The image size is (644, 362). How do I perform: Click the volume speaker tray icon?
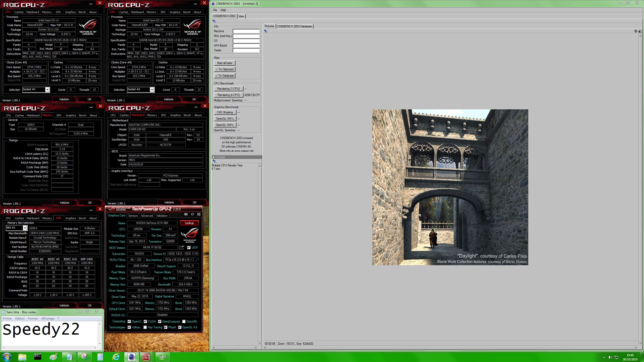[610, 357]
